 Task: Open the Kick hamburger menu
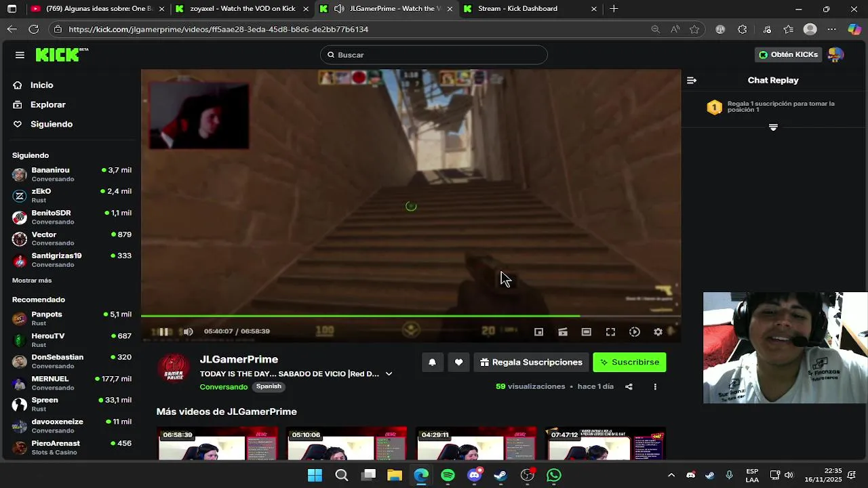(20, 55)
